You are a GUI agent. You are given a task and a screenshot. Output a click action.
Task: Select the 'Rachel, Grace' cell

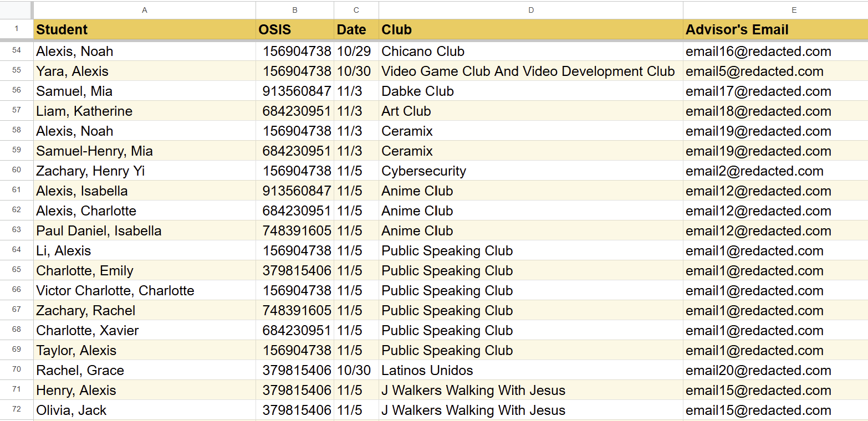tap(145, 370)
